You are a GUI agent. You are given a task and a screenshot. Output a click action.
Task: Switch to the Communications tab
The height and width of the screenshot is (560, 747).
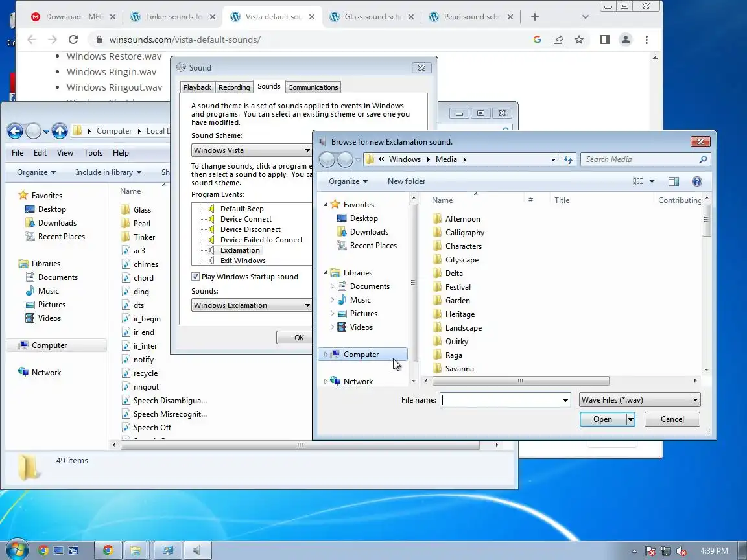pyautogui.click(x=313, y=87)
